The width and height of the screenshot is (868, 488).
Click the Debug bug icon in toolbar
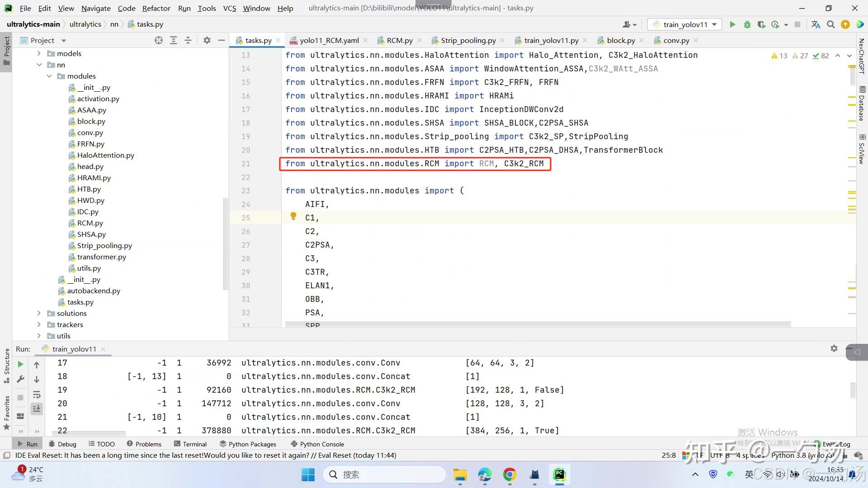coord(747,24)
